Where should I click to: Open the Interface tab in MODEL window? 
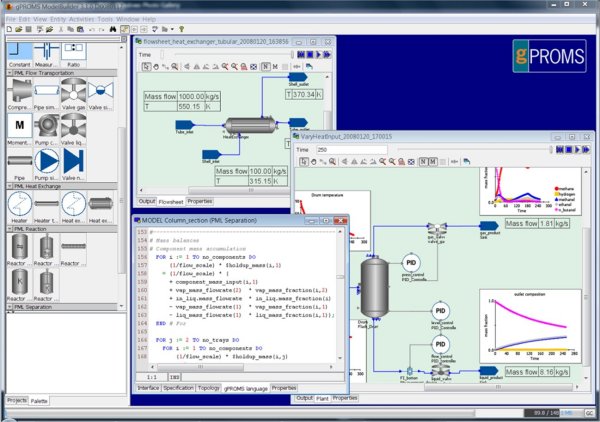click(x=148, y=388)
